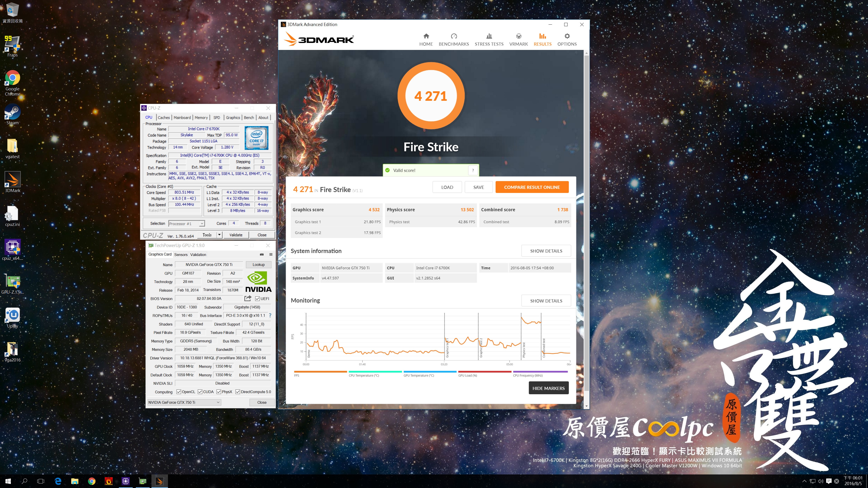Open the vgatest folder on desktop
Viewport: 868px width, 488px height.
tap(12, 148)
